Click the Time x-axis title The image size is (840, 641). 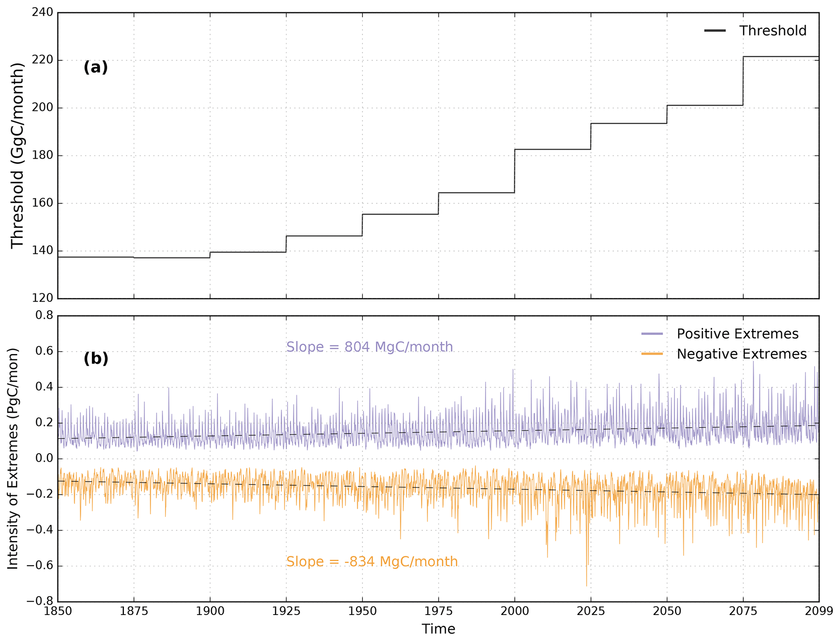pyautogui.click(x=438, y=629)
